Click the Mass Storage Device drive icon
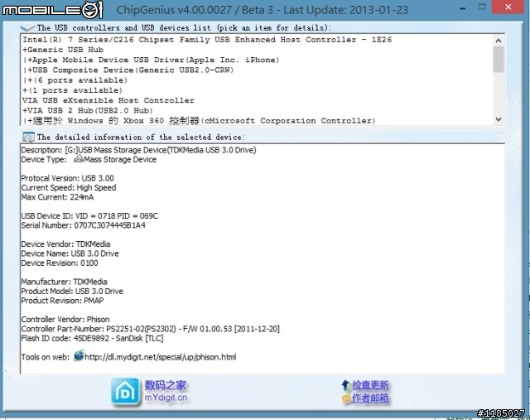The width and height of the screenshot is (530, 420). tap(78, 159)
